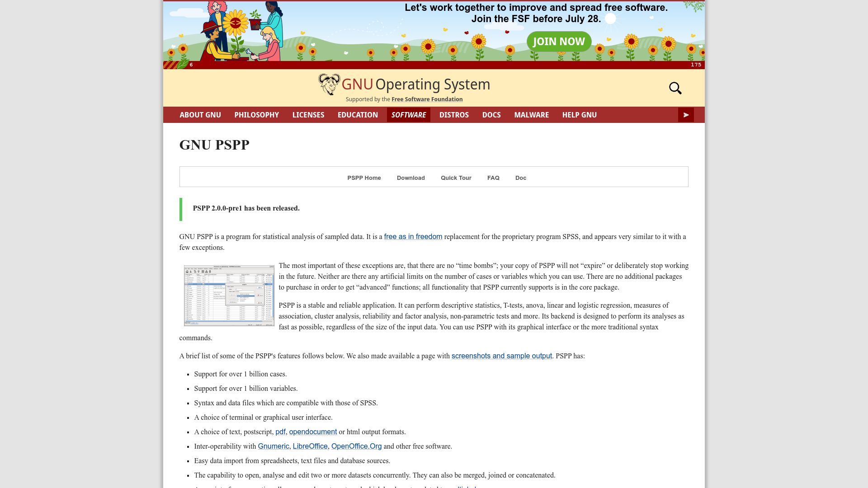Open the DISTROS menu item
Screen dimensions: 868x488
[x=454, y=115]
